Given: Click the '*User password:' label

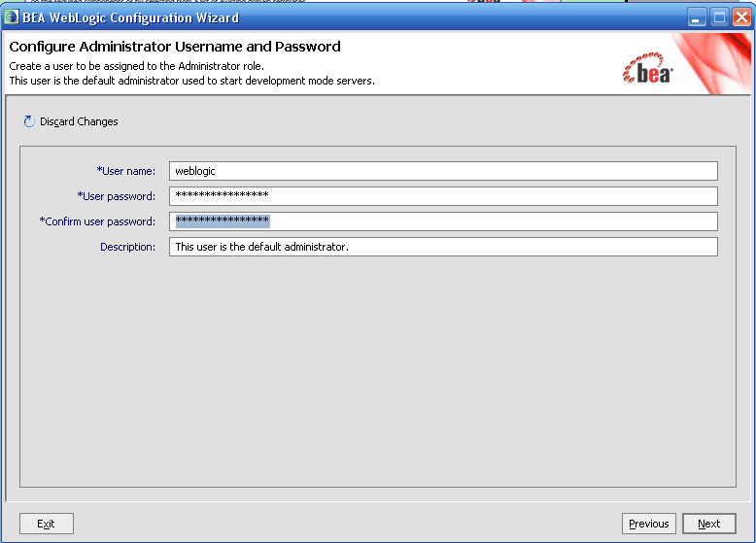Looking at the screenshot, I should pyautogui.click(x=117, y=196).
